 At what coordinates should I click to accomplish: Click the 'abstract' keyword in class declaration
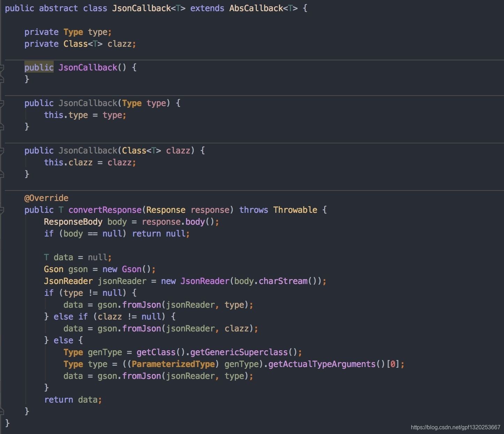pos(59,8)
